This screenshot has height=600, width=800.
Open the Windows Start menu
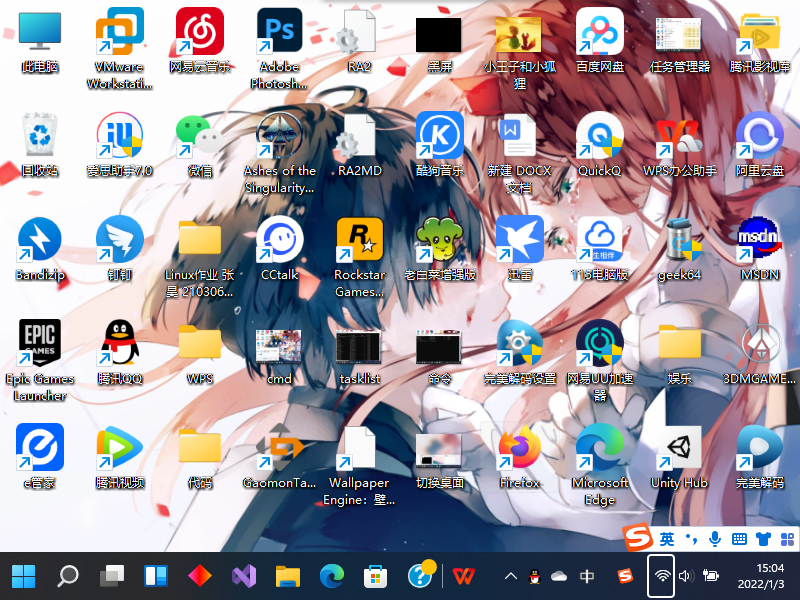tap(23, 577)
